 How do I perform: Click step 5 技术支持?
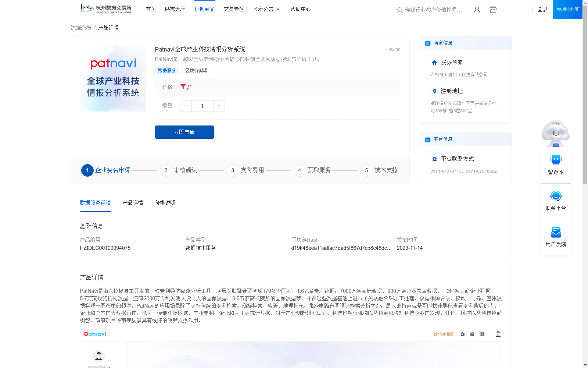(379, 170)
